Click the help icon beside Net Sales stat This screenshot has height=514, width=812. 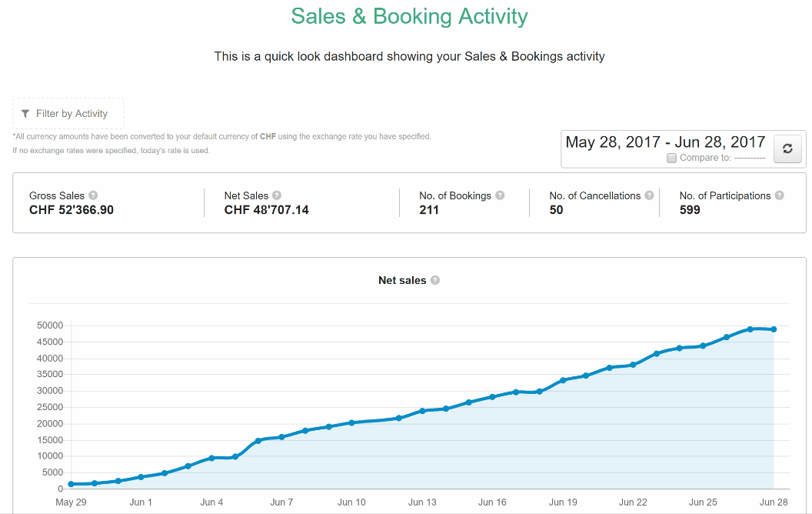coord(277,195)
